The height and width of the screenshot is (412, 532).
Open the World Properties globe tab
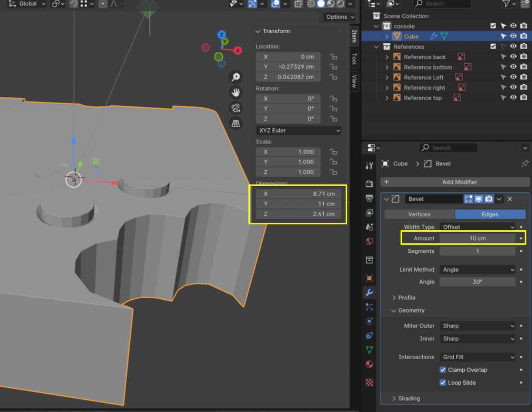pyautogui.click(x=369, y=241)
